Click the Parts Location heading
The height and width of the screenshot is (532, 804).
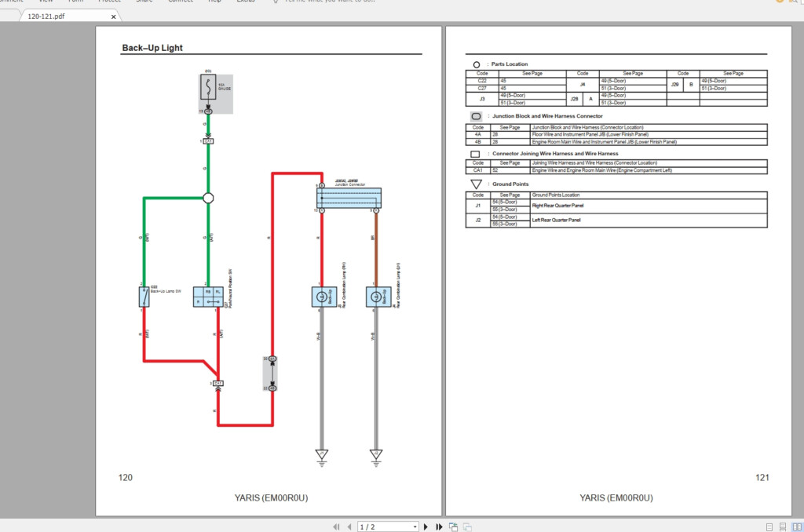[x=509, y=64]
